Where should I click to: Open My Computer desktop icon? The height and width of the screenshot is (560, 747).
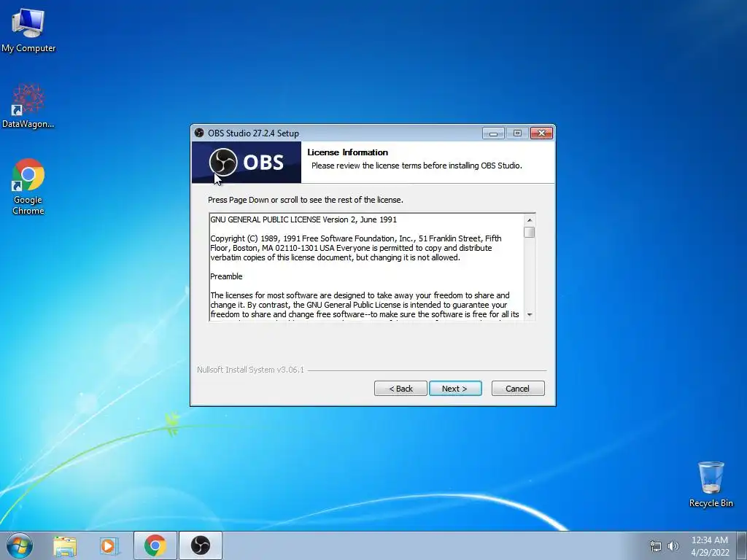[28, 30]
